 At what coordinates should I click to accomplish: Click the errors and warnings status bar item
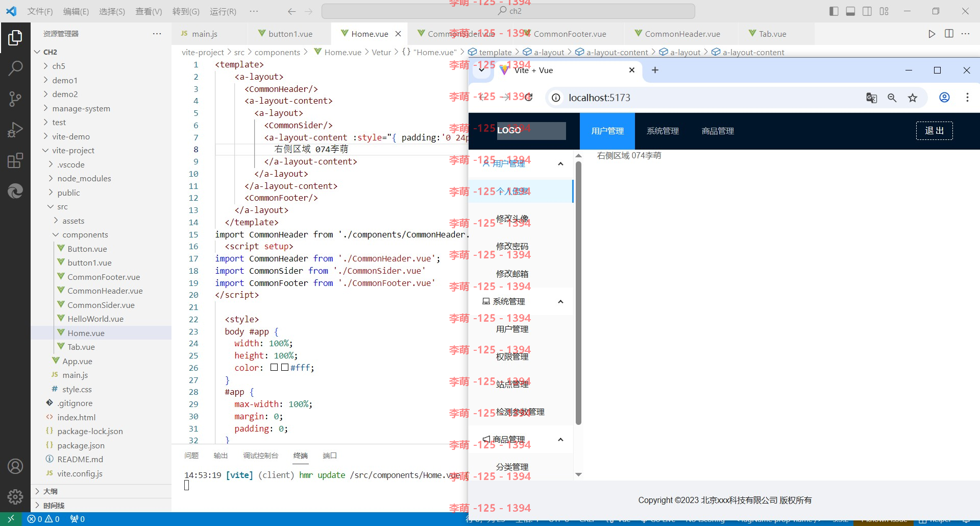(x=43, y=519)
